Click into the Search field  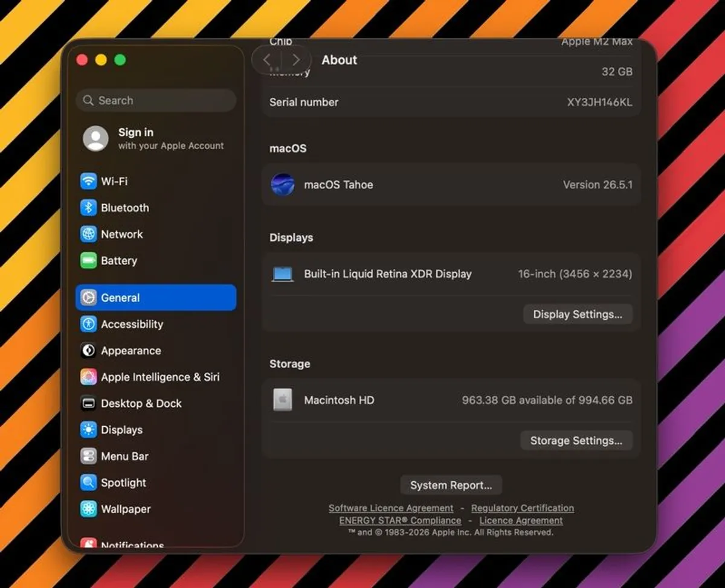(x=156, y=100)
